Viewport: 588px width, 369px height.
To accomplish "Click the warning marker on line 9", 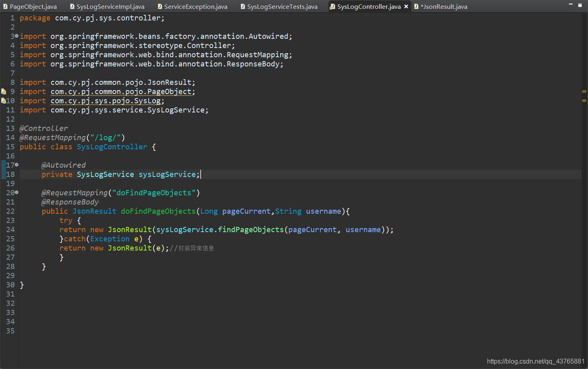I will tap(3, 91).
